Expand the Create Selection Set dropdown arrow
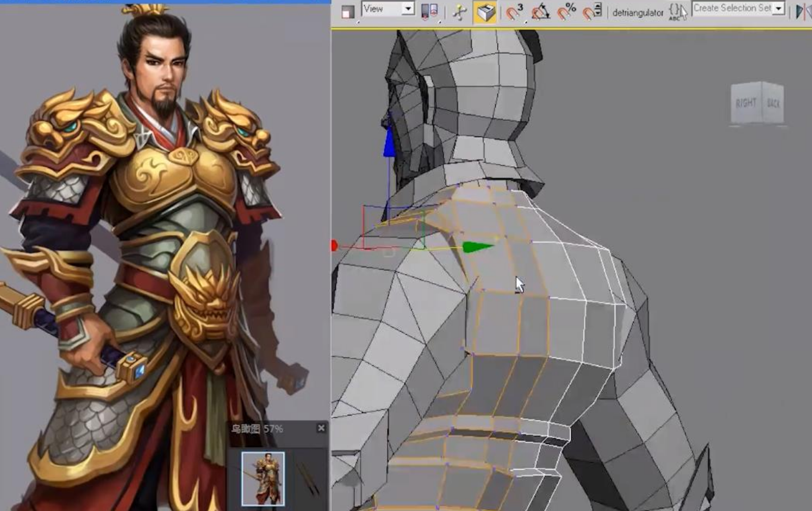The image size is (812, 511). (779, 9)
